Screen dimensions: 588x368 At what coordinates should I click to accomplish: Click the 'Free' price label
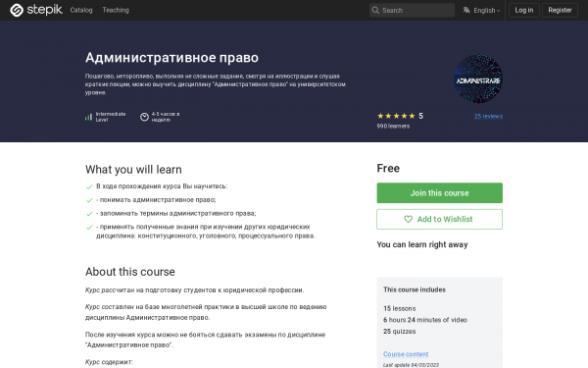(x=388, y=168)
